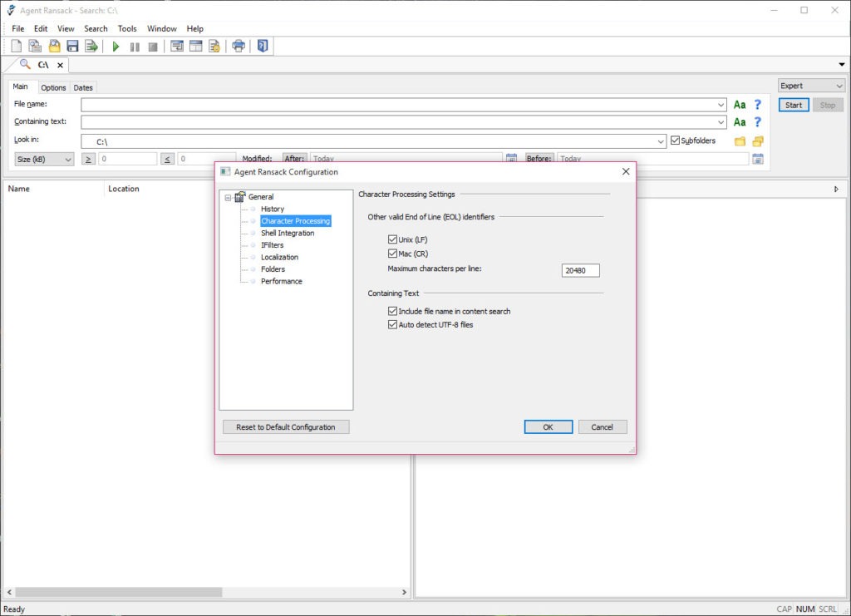This screenshot has width=851, height=616.
Task: Click the multiple folders icon beside Look in
Action: click(758, 141)
